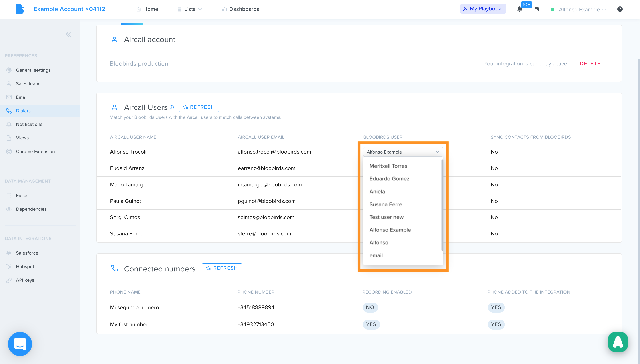Choose Alfonso from the dropdown list
The width and height of the screenshot is (640, 364).
click(379, 243)
